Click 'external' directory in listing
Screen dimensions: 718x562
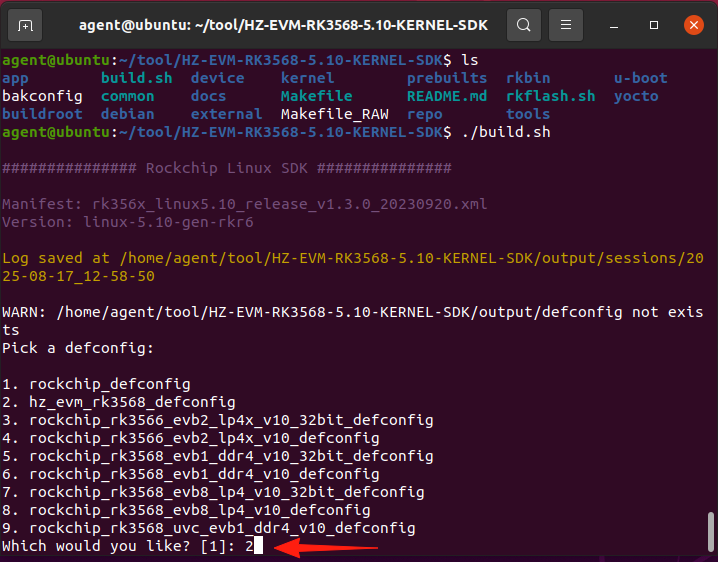(226, 114)
